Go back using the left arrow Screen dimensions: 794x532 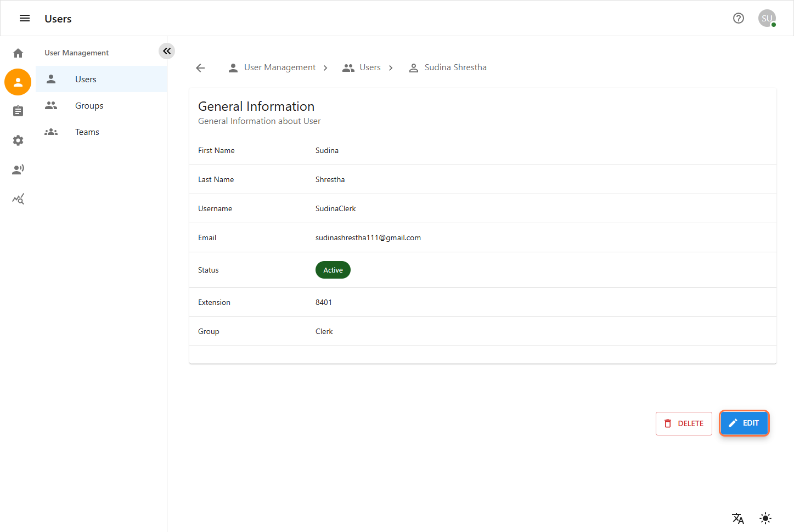(x=200, y=67)
